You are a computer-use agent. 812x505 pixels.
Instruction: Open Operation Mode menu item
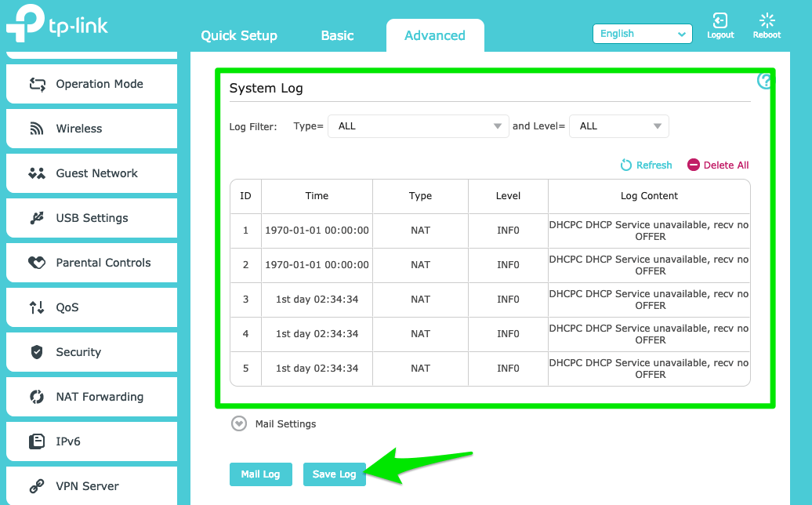(x=92, y=84)
